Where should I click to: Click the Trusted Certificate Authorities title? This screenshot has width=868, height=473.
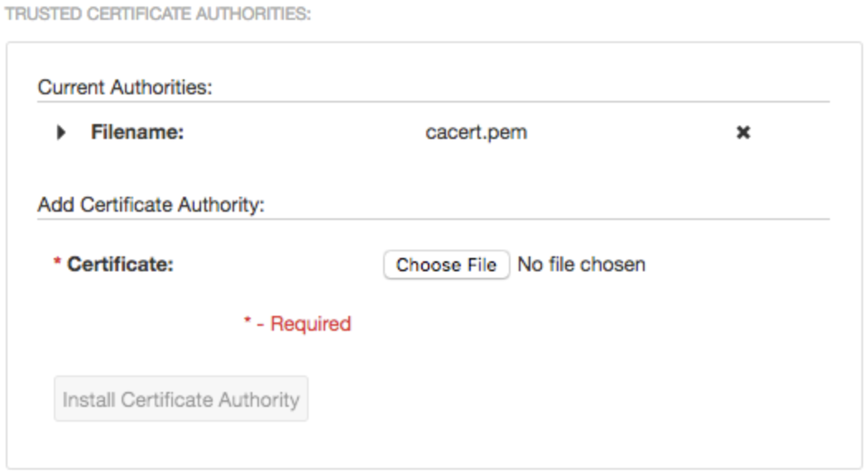click(158, 16)
